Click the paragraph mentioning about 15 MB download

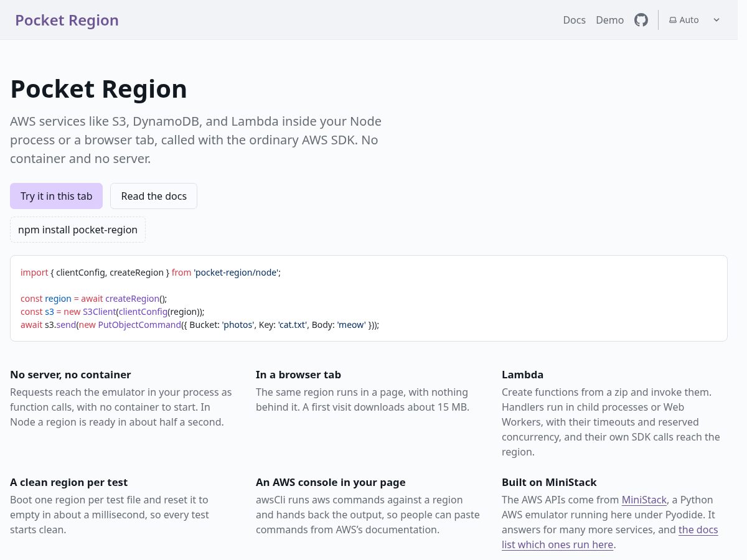[362, 399]
